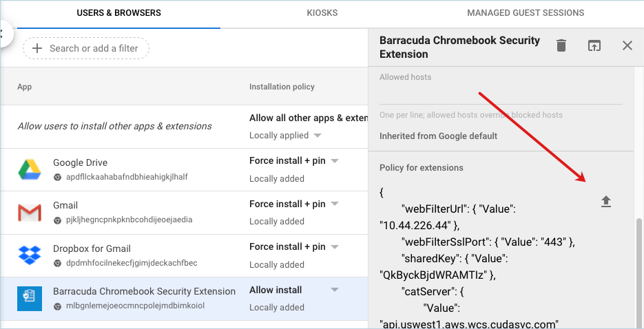Click extension ID mlbgnlemejoeocmncpolejmdbimkoiol
The height and width of the screenshot is (329, 644).
pos(135,306)
